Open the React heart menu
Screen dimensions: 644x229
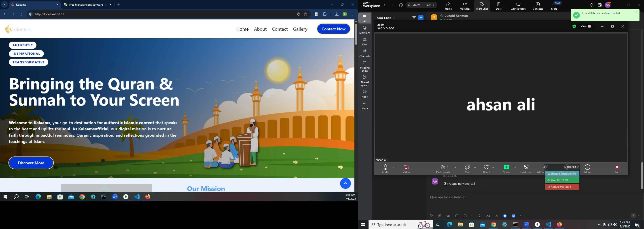(486, 169)
